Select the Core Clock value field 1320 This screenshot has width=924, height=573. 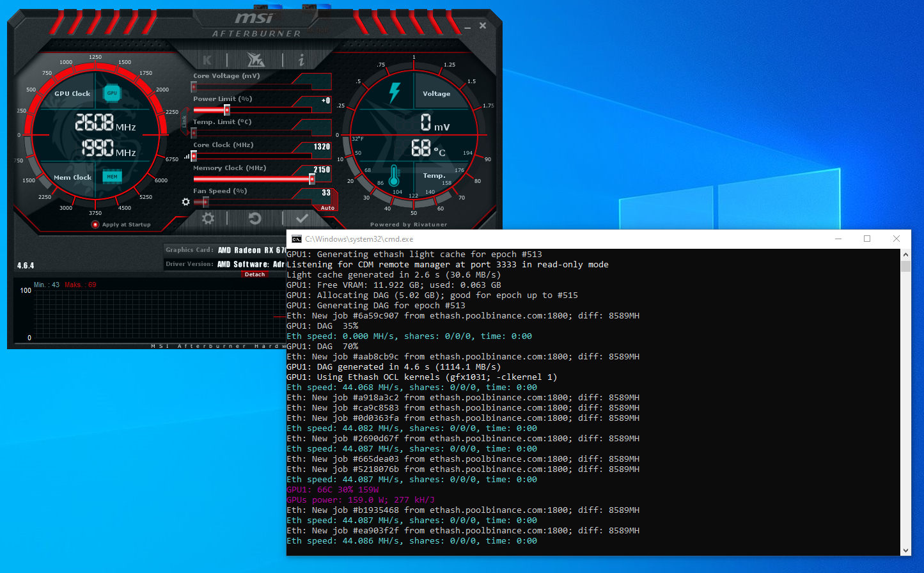coord(322,146)
